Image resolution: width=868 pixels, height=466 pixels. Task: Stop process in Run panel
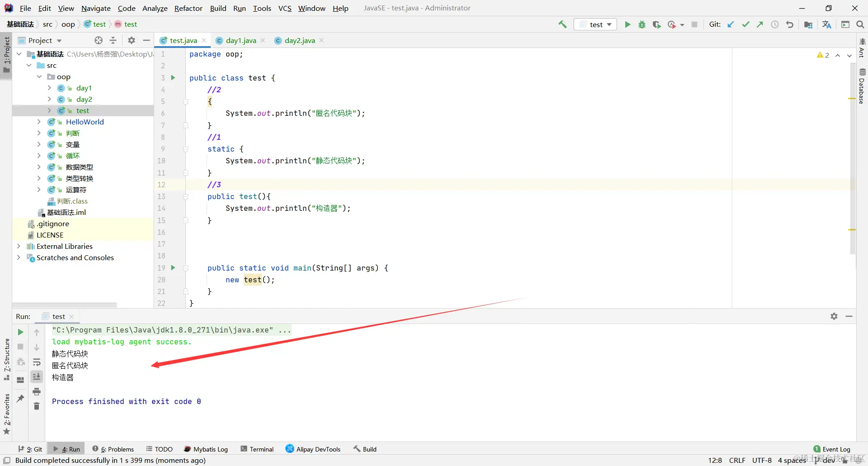(x=20, y=347)
